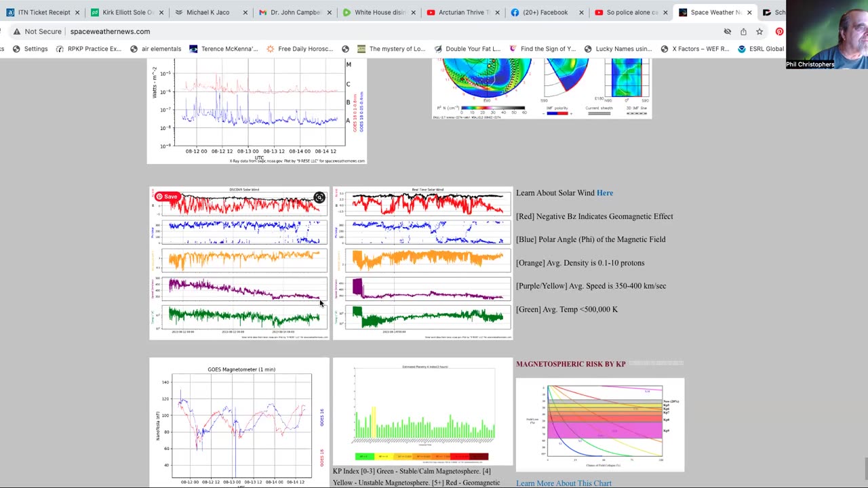Image resolution: width=868 pixels, height=488 pixels.
Task: Switch to the Arcturian Thrive YouTube tab
Action: point(458,12)
